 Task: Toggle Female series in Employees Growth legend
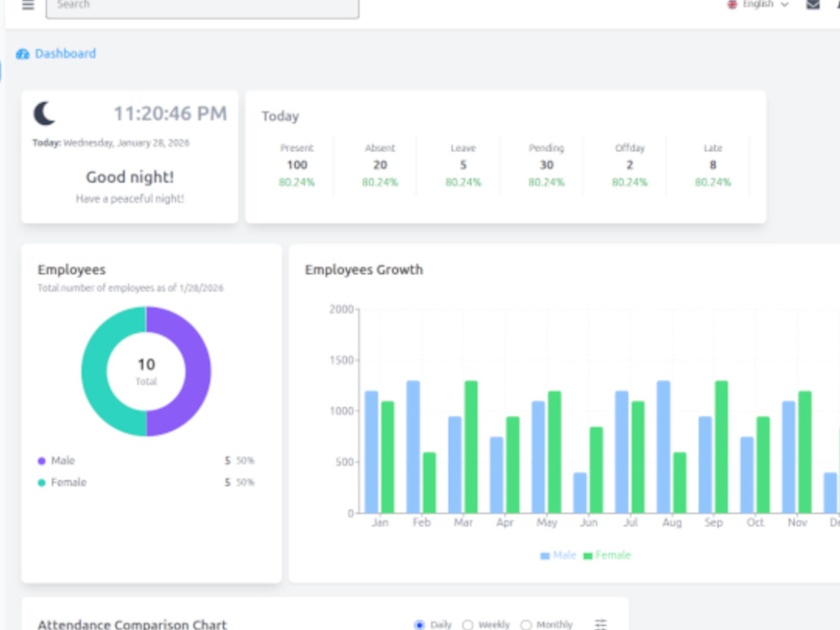[607, 555]
